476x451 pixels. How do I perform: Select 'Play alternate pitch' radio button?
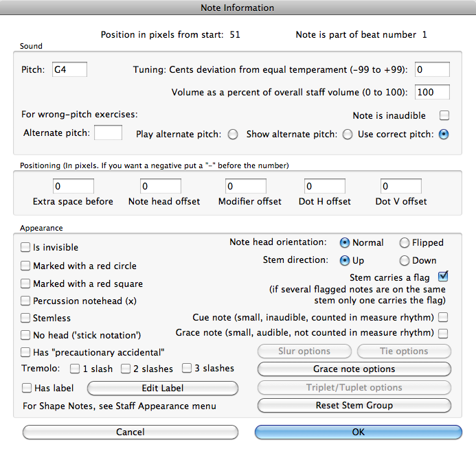coord(233,135)
